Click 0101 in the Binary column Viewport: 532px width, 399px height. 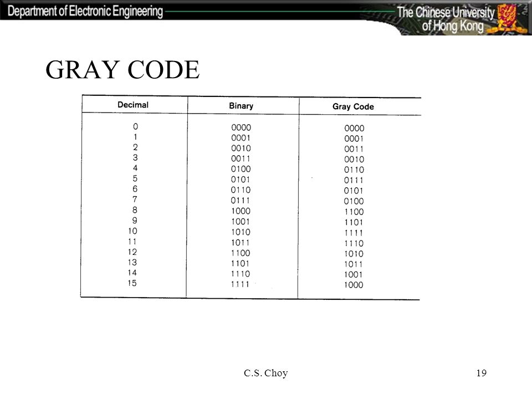pos(241,180)
